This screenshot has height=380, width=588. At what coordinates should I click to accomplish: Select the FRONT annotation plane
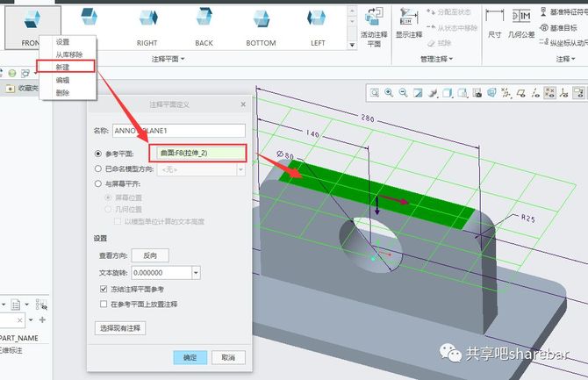[x=32, y=27]
